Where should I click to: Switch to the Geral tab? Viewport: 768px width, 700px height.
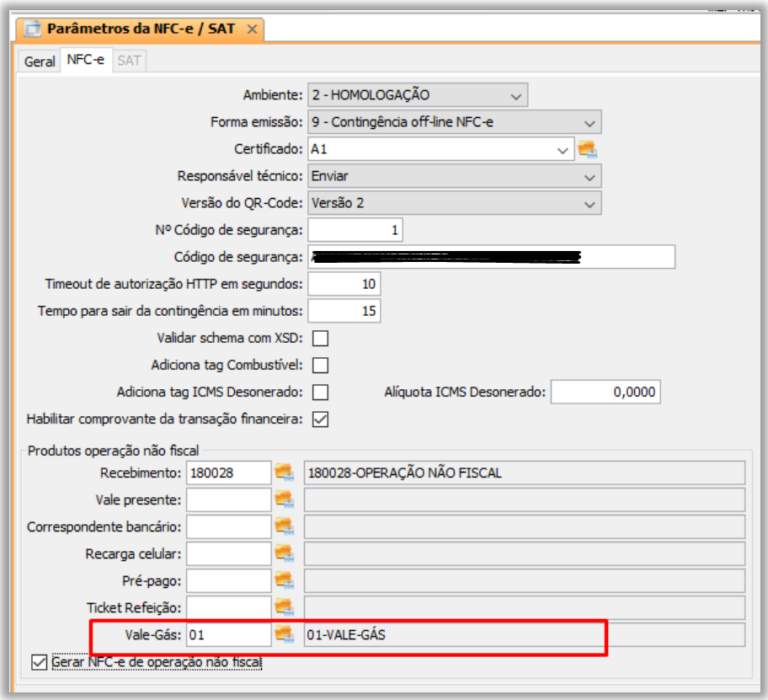(40, 61)
